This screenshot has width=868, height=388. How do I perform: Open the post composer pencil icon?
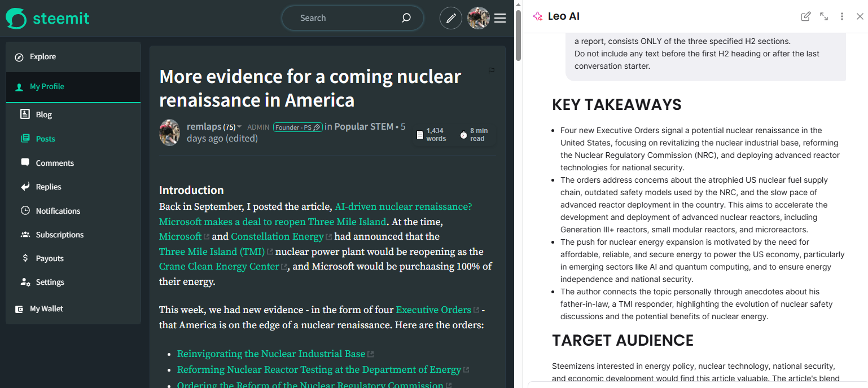point(451,18)
